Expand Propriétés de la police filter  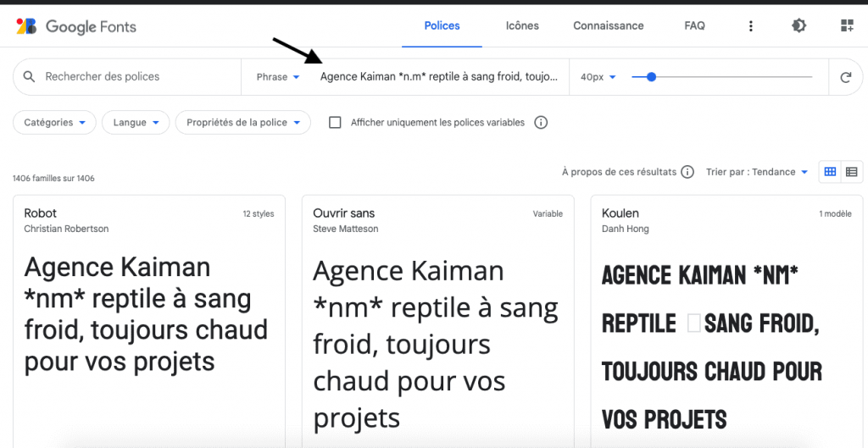tap(243, 123)
